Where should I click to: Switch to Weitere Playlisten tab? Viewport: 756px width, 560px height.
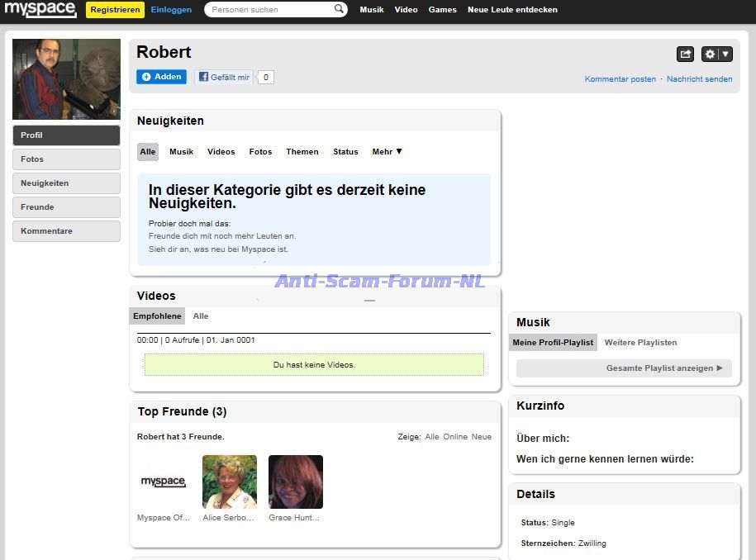point(640,343)
